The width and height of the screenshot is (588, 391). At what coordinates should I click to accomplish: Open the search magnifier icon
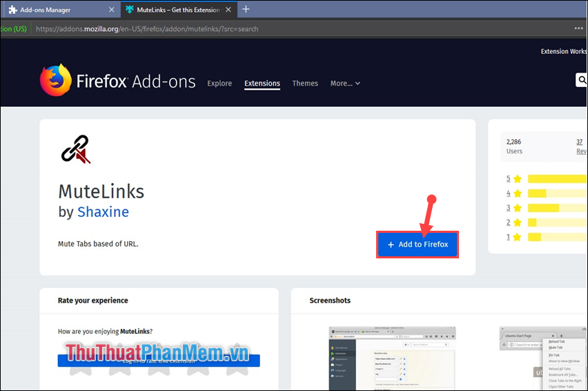[582, 80]
